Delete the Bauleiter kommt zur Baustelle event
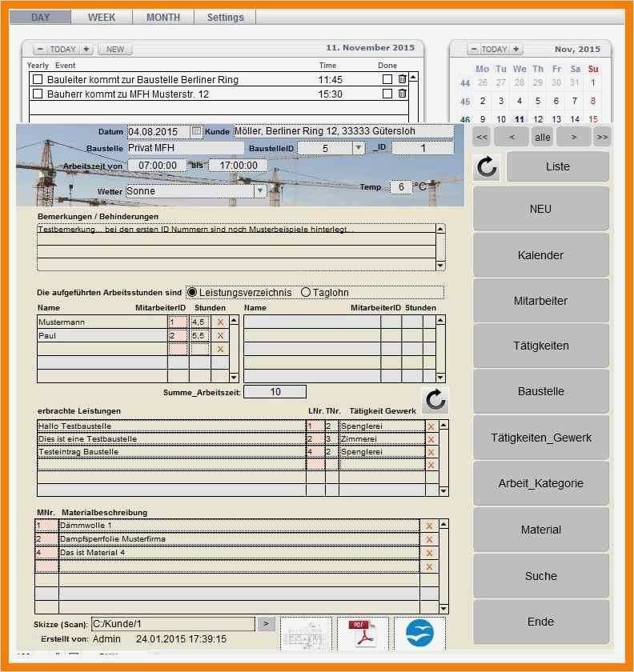Screen dimensions: 634x672 pyautogui.click(x=402, y=79)
